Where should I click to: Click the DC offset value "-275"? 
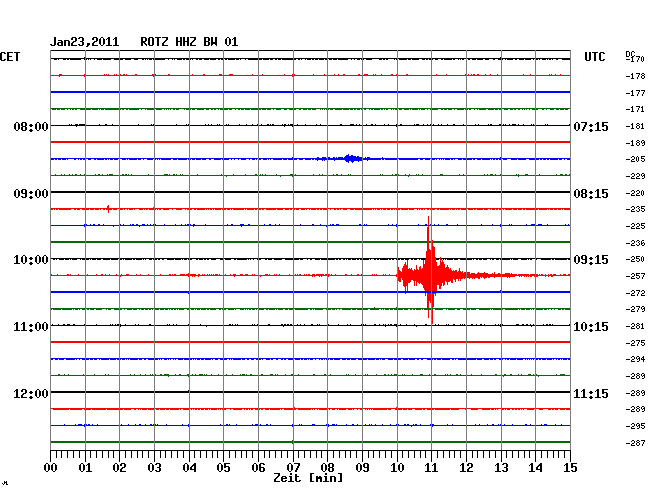click(635, 343)
